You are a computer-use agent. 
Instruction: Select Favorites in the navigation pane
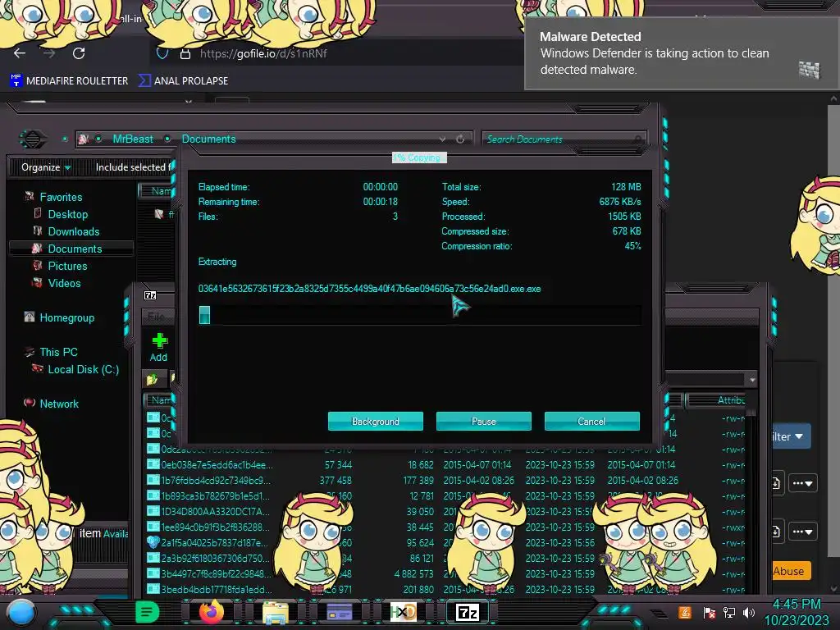[x=61, y=197]
